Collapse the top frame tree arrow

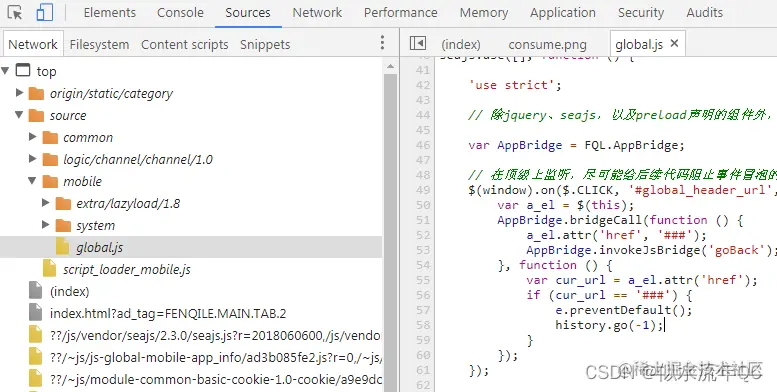pos(6,71)
